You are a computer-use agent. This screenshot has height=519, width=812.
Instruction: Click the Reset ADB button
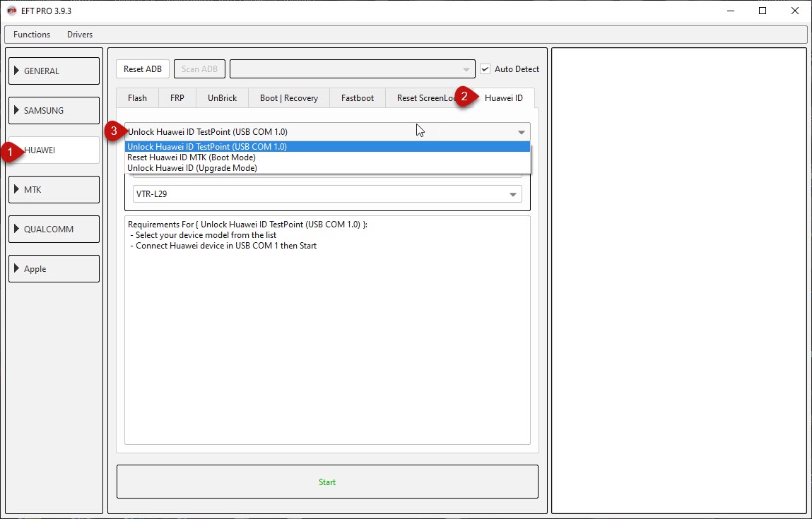143,68
